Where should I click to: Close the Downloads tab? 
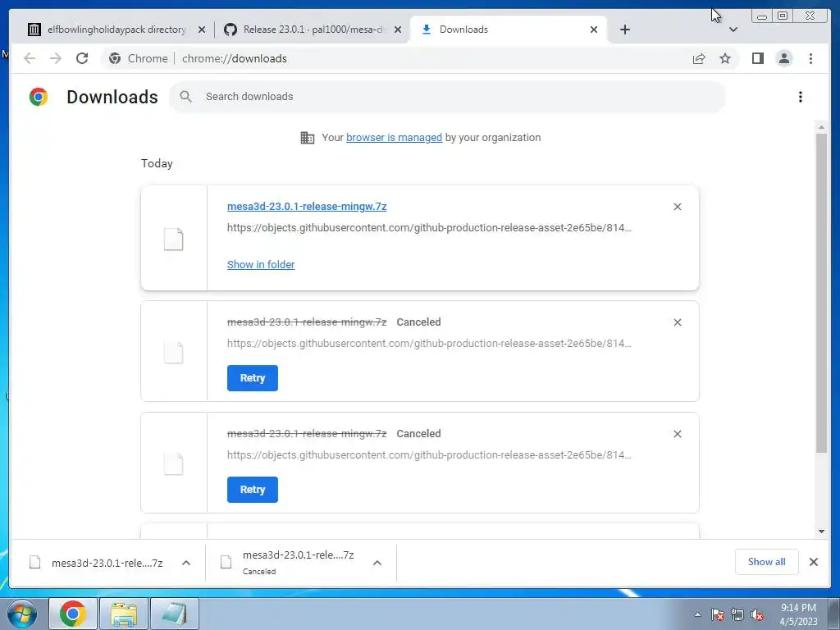594,30
